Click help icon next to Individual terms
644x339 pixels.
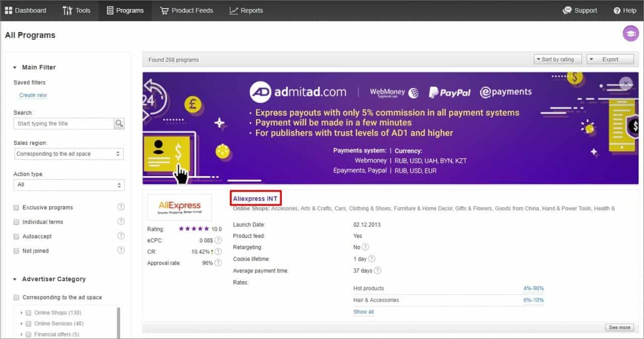point(121,221)
